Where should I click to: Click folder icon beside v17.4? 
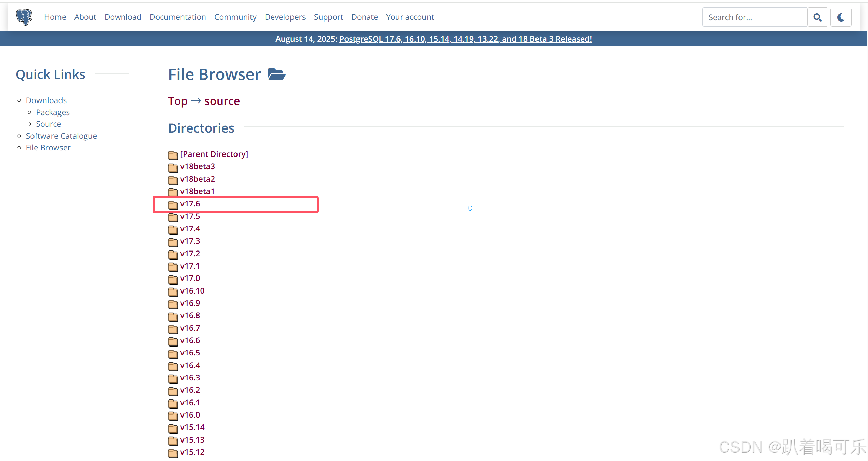point(173,230)
